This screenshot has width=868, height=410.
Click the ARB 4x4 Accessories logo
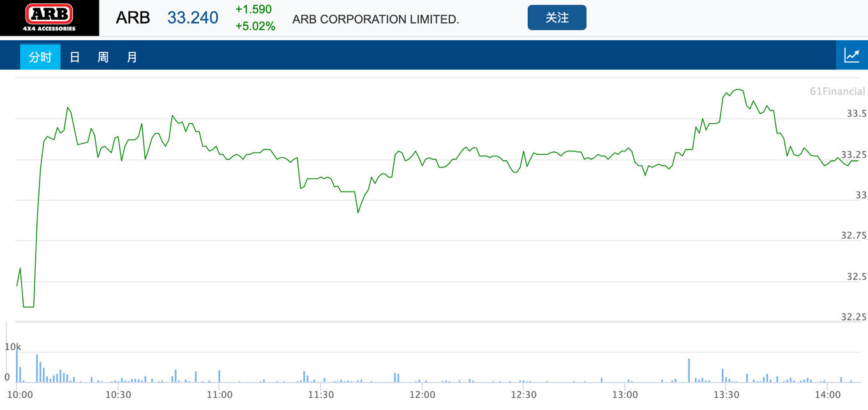(50, 18)
